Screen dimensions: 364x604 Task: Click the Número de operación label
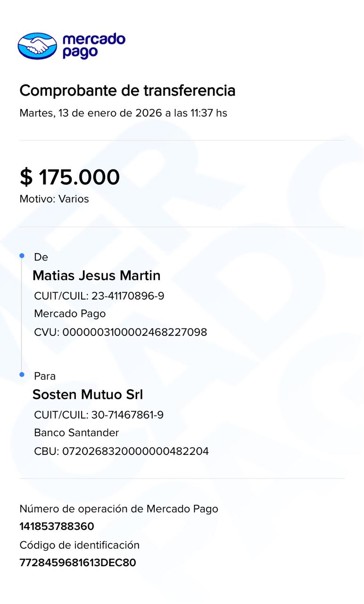119,509
